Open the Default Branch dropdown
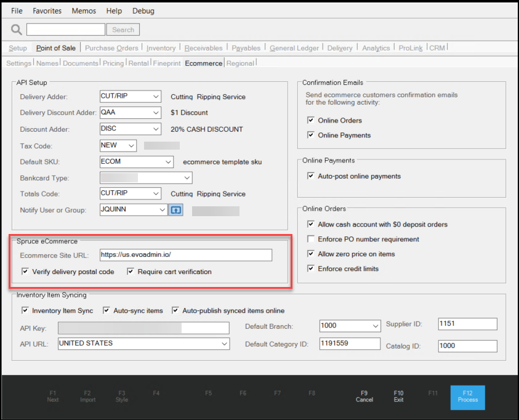 (376, 326)
